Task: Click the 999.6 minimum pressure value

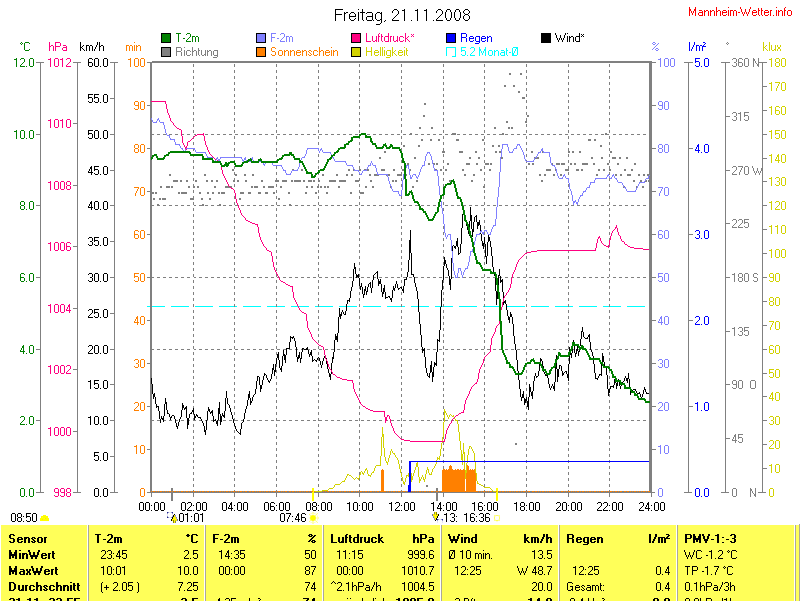Action: pos(421,555)
